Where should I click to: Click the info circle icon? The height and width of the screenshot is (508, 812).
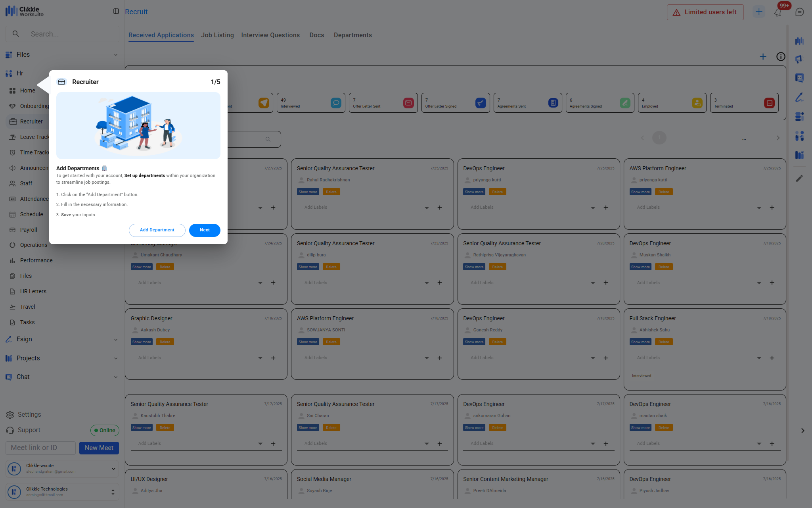pyautogui.click(x=780, y=57)
